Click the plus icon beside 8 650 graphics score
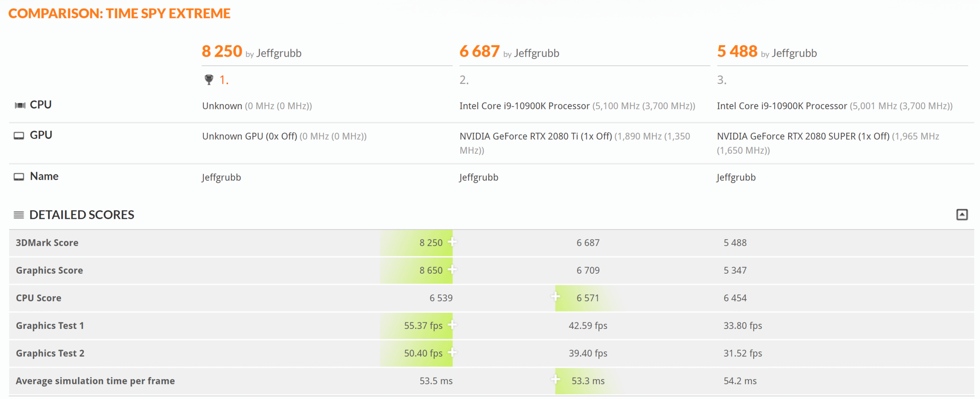This screenshot has height=399, width=980. 452,269
